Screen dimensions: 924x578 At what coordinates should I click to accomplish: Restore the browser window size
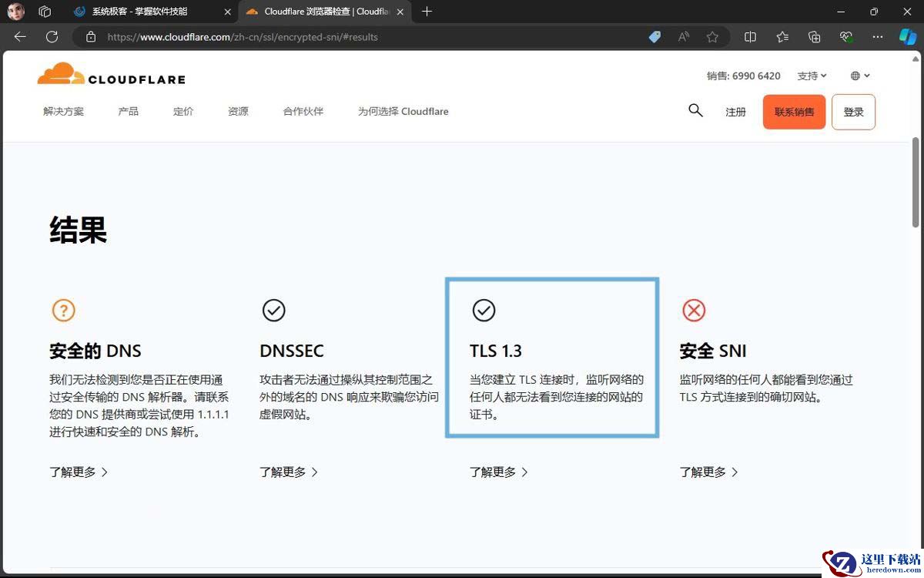[x=873, y=12]
